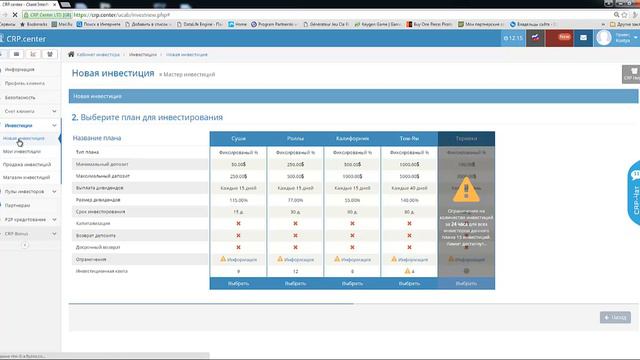Choose the Терияки plan with Выбрать
The height and width of the screenshot is (360, 640).
click(466, 283)
